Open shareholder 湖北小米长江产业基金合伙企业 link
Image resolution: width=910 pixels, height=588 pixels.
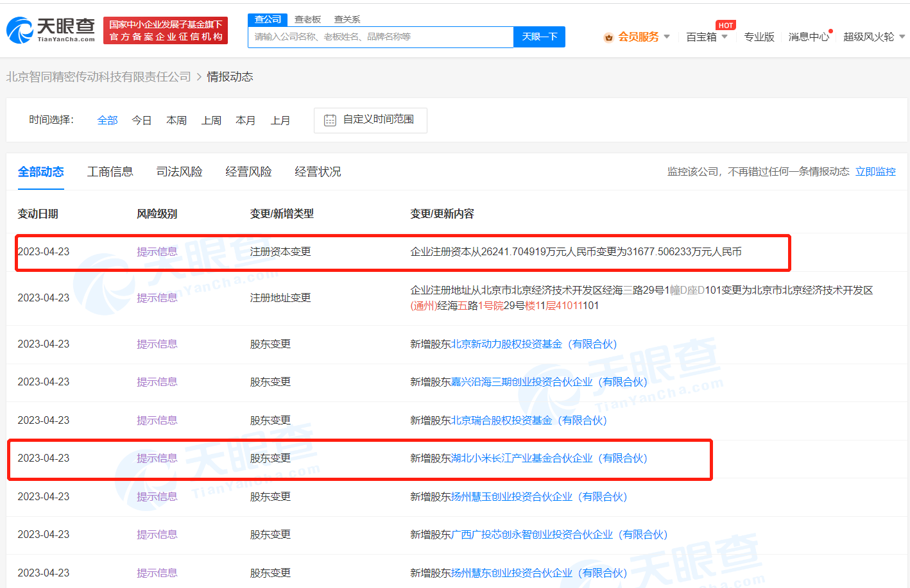tap(549, 458)
